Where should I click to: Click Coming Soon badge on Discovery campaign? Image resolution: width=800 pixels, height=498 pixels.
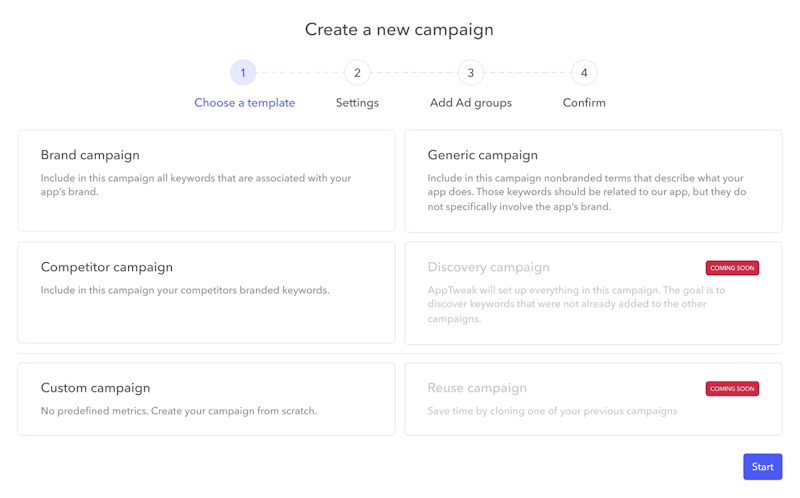[x=732, y=268]
